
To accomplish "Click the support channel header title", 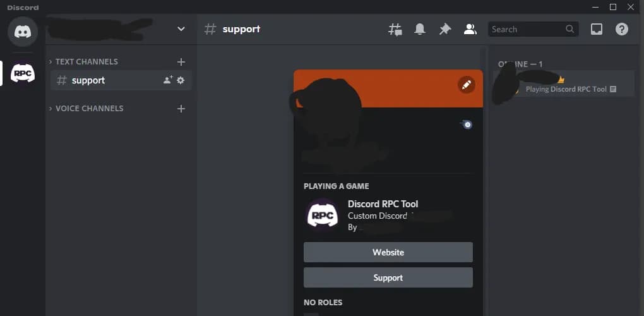I will tap(241, 29).
